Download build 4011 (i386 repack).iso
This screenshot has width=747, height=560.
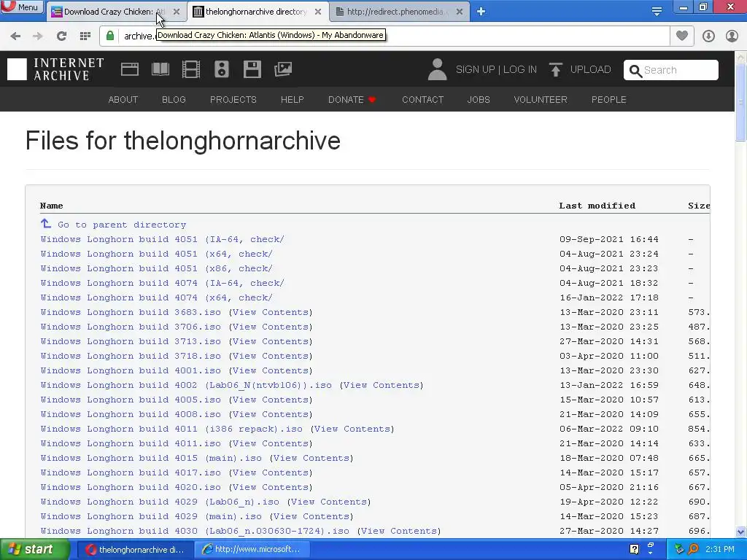(x=171, y=429)
